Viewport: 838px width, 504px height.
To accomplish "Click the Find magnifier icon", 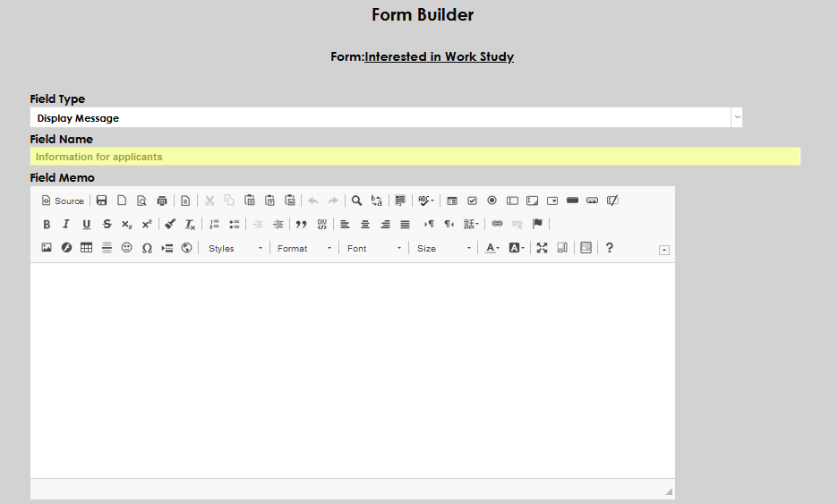I will point(356,201).
